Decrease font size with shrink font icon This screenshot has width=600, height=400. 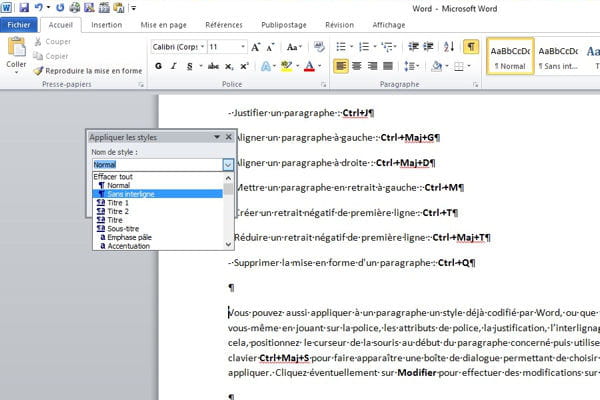click(x=271, y=47)
